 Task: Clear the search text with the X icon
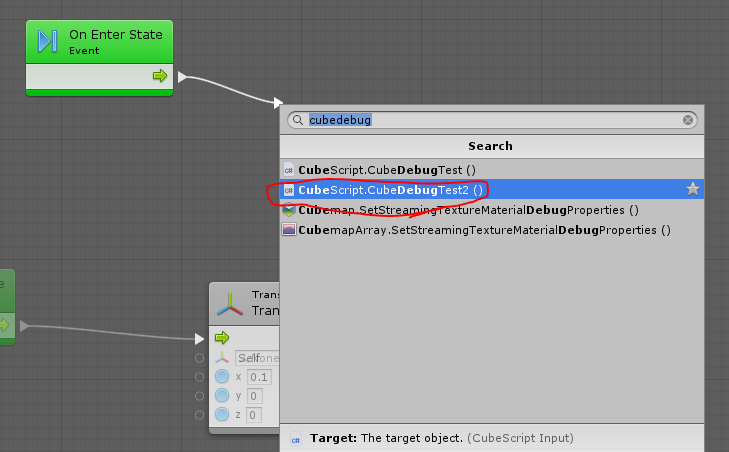coord(688,120)
